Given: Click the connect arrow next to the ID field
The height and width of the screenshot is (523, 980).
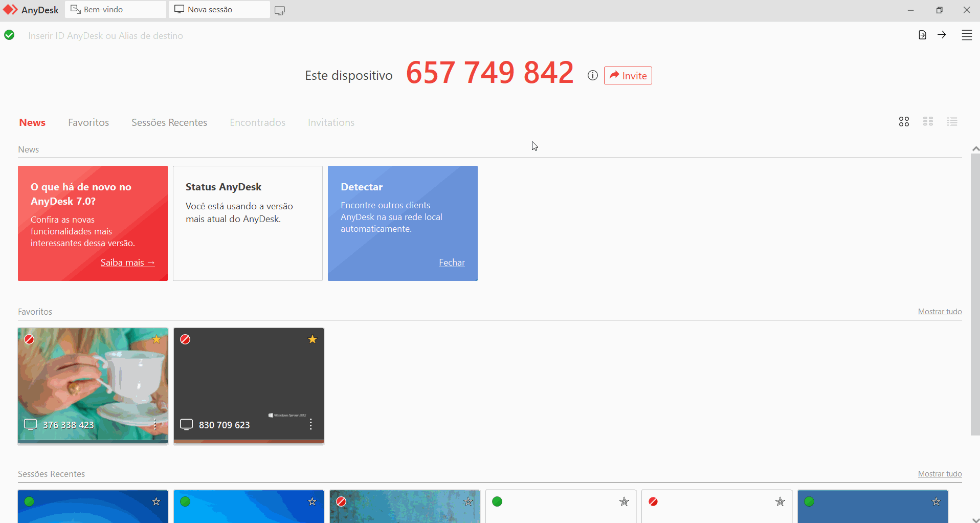Looking at the screenshot, I should point(942,35).
